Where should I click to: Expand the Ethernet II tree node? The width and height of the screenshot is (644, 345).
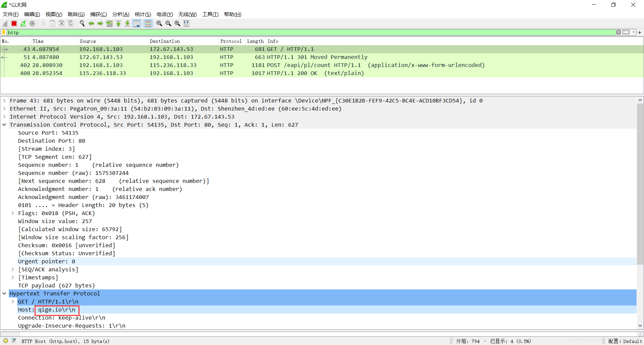click(4, 109)
